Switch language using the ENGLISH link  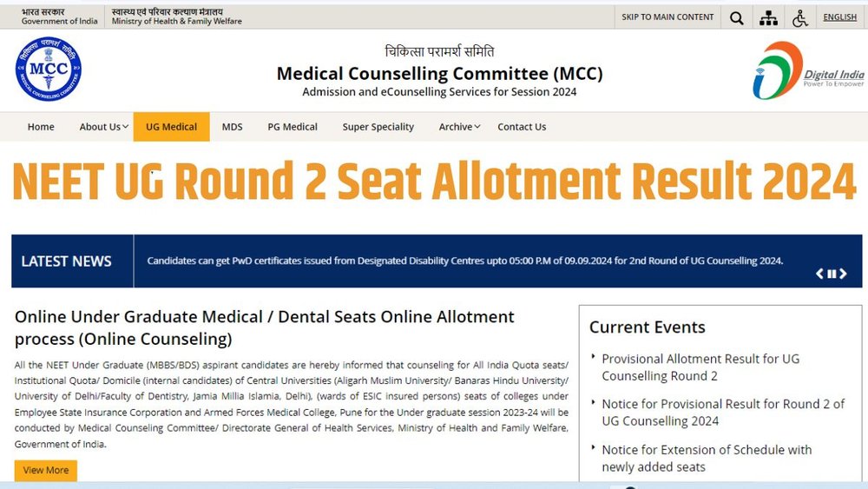839,17
